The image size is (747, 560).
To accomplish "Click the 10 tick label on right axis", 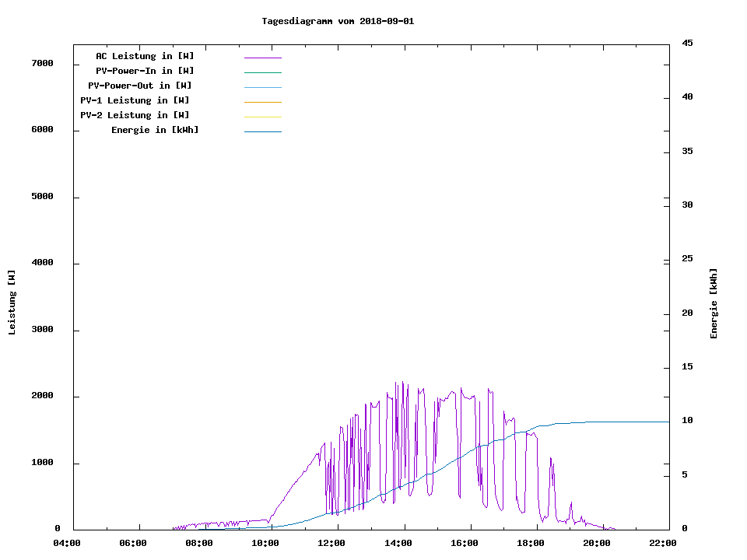I will click(x=687, y=421).
